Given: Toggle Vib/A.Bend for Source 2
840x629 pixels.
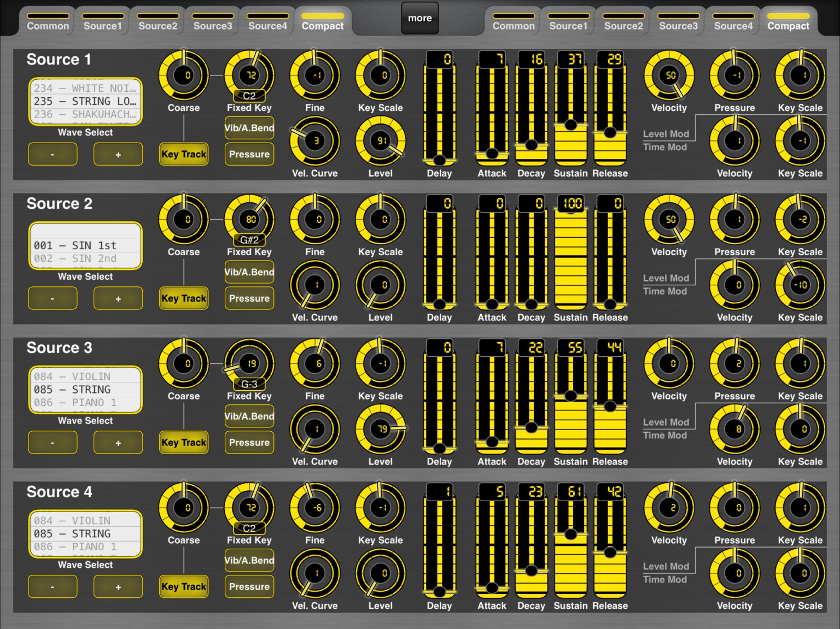Looking at the screenshot, I should coord(249,272).
